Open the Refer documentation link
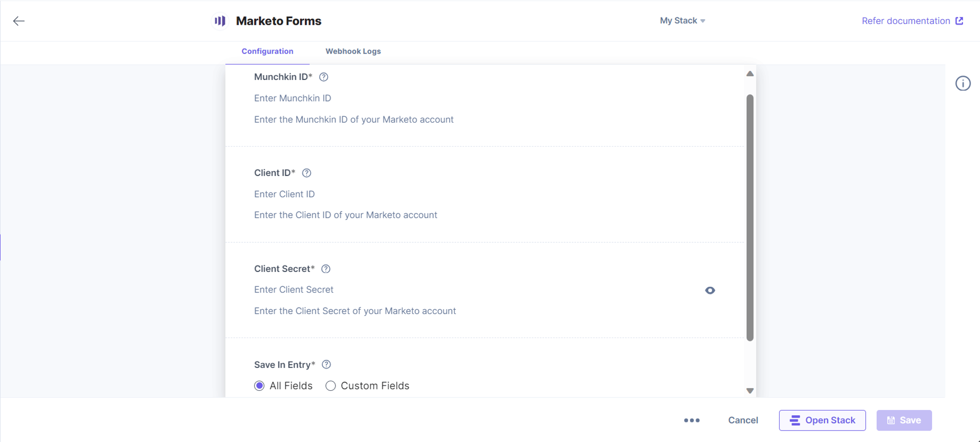The width and height of the screenshot is (980, 442). pos(913,21)
